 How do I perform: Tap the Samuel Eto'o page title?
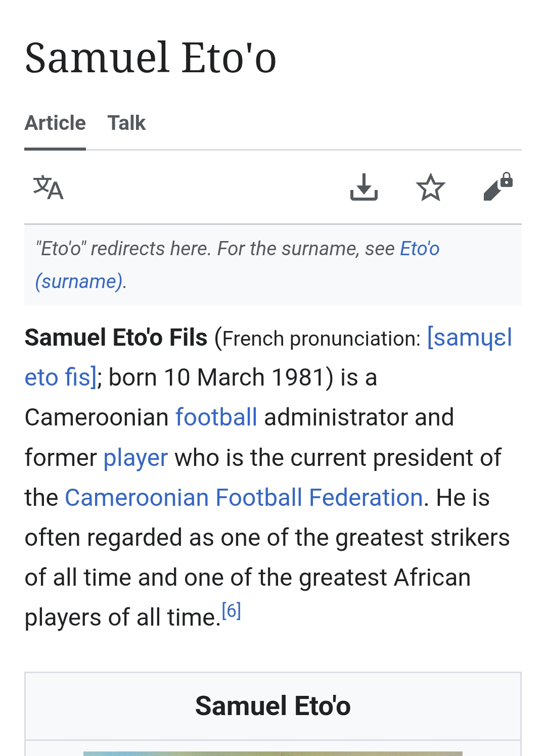[151, 58]
